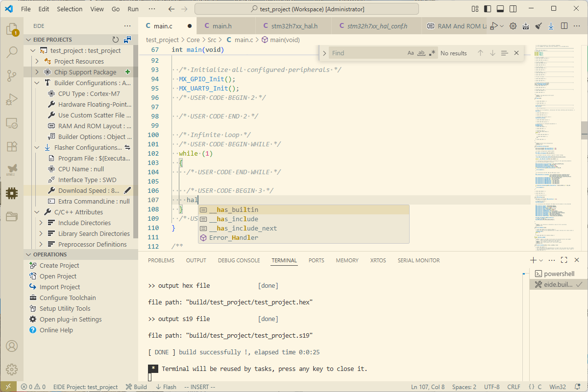Open the Remote Explorer view
This screenshot has height=392, width=588.
click(x=12, y=123)
